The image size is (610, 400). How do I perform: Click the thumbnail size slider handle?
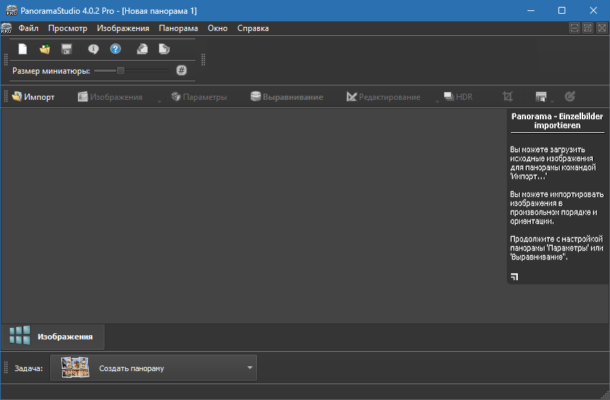pyautogui.click(x=121, y=70)
